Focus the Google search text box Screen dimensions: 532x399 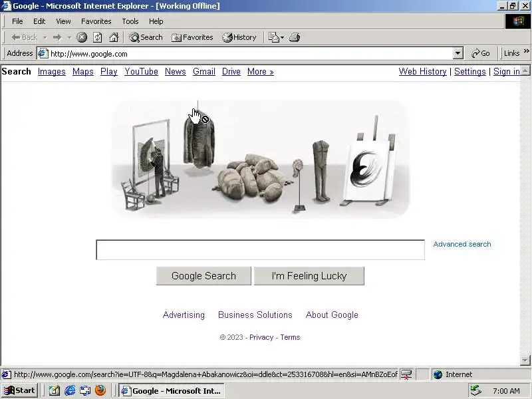pos(260,250)
